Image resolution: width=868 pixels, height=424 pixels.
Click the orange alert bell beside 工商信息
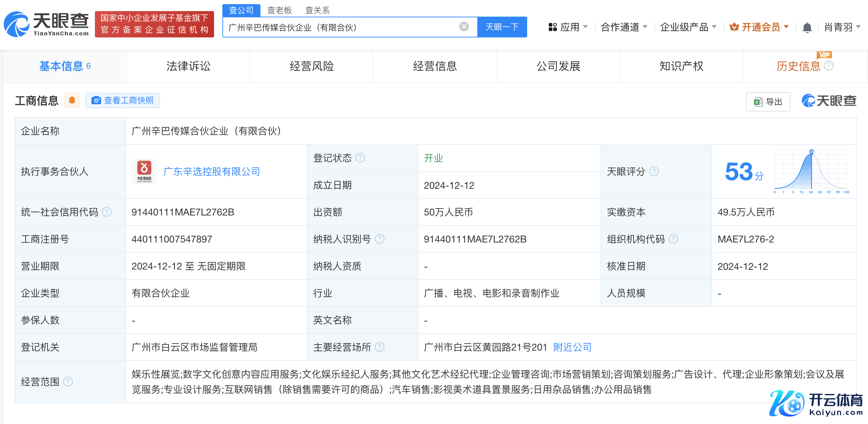(x=72, y=100)
